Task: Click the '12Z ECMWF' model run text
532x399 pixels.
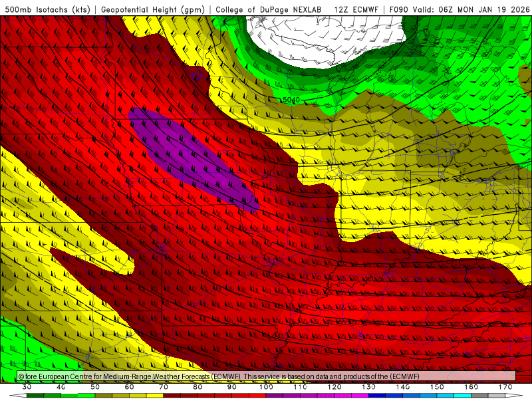Action: 356,9
